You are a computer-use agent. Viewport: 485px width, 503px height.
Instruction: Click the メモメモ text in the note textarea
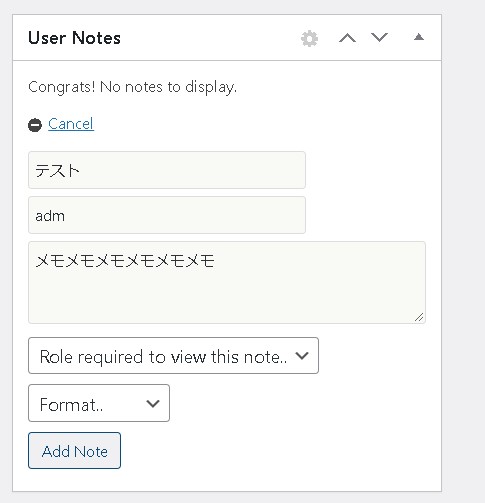click(125, 261)
